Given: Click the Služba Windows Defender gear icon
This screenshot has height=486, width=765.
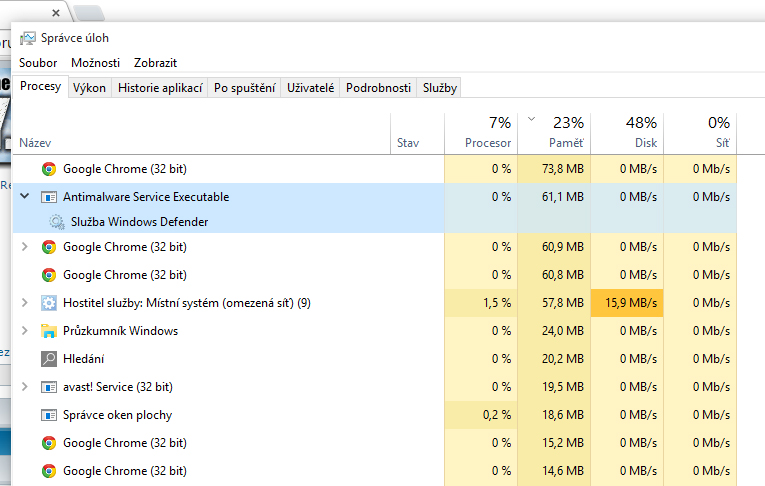Looking at the screenshot, I should click(56, 222).
